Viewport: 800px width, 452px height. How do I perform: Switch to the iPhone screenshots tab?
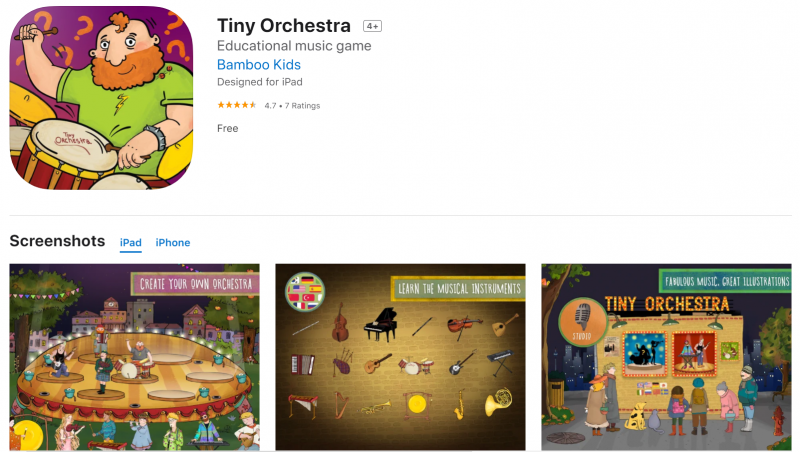[x=173, y=243]
